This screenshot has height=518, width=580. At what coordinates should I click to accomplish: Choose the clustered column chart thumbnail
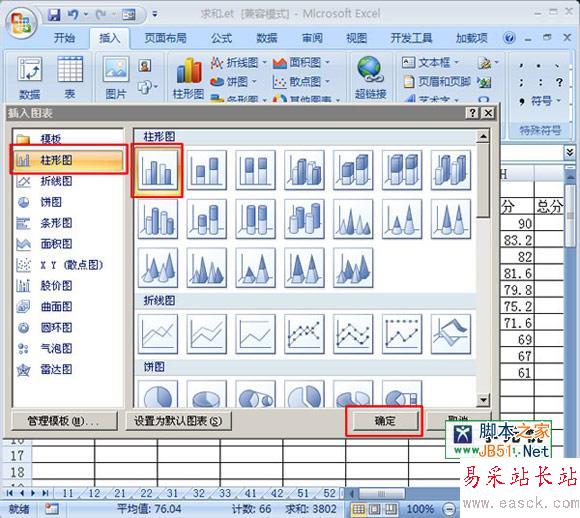pyautogui.click(x=158, y=171)
